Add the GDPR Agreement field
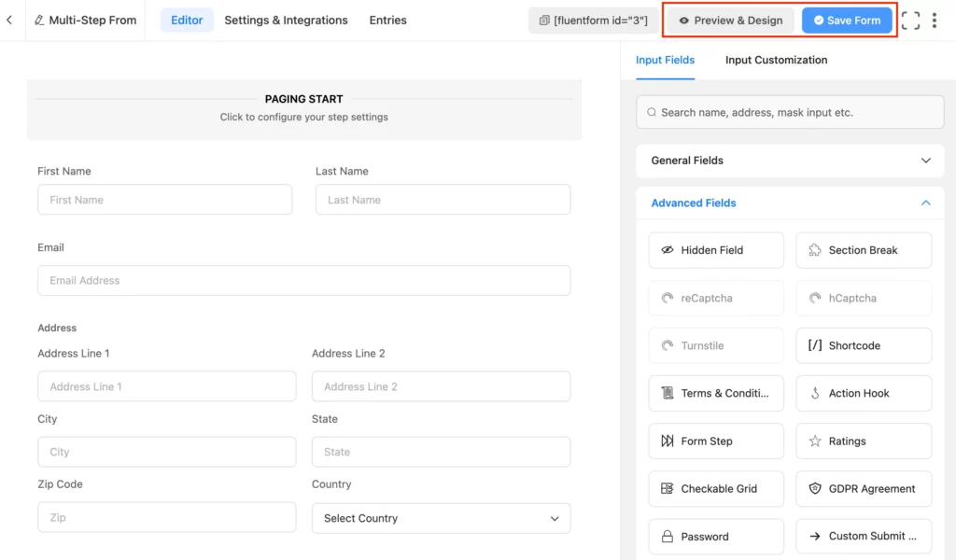 (x=863, y=488)
